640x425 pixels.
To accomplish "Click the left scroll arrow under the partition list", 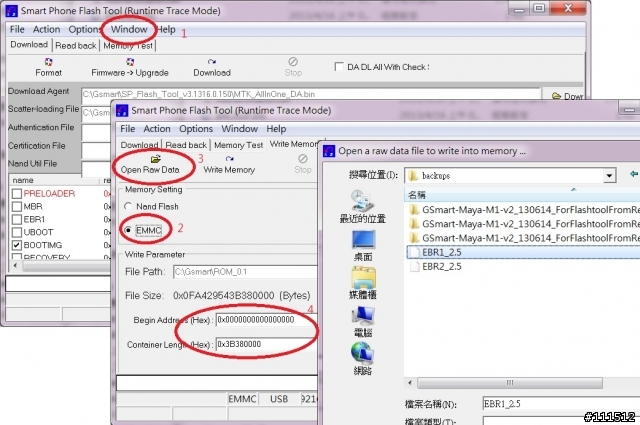I will click(15, 266).
